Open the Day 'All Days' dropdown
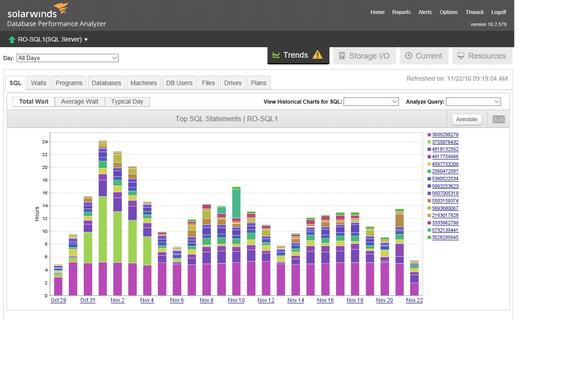Screen dimensions: 576x384 (x=68, y=58)
